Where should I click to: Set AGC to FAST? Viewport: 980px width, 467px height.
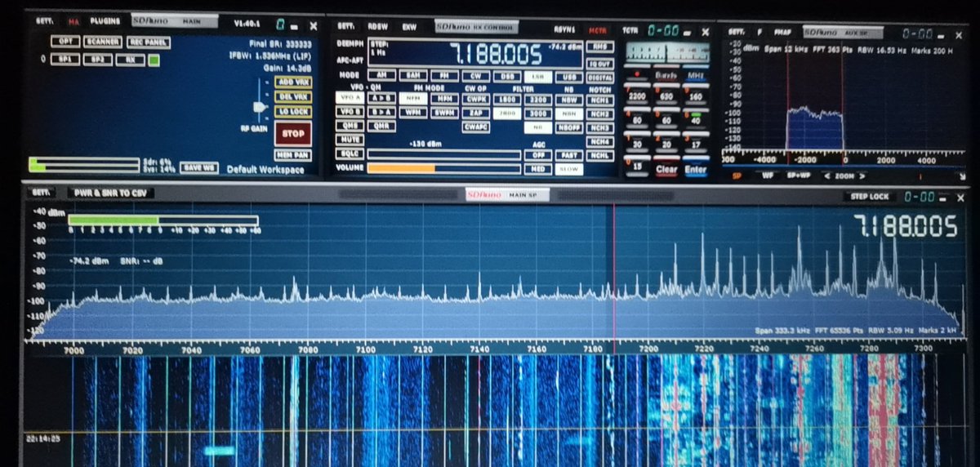pyautogui.click(x=569, y=155)
